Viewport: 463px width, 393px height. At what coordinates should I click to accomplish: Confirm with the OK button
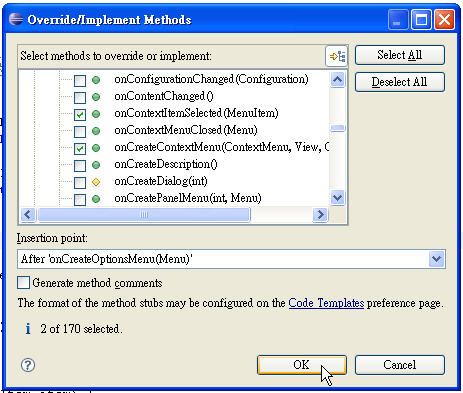click(x=302, y=365)
